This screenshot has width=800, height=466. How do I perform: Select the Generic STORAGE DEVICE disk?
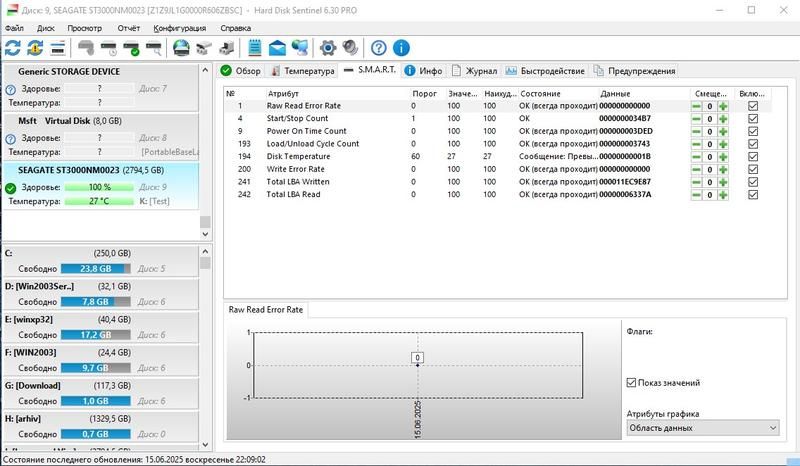[101, 87]
